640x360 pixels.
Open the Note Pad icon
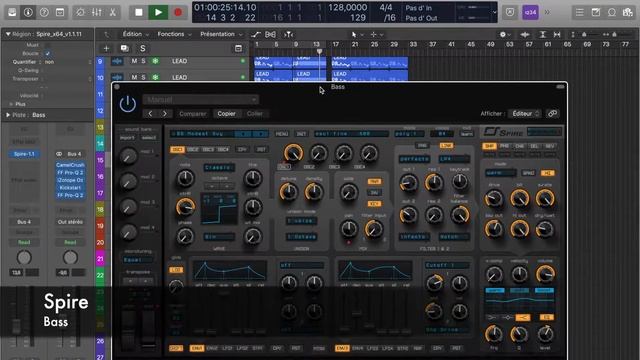(596, 12)
